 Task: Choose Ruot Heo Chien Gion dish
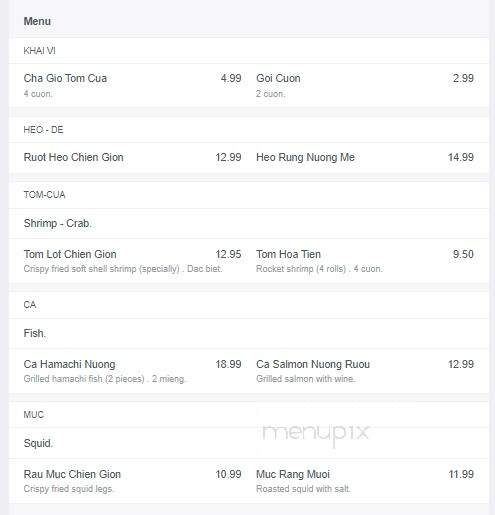click(73, 157)
